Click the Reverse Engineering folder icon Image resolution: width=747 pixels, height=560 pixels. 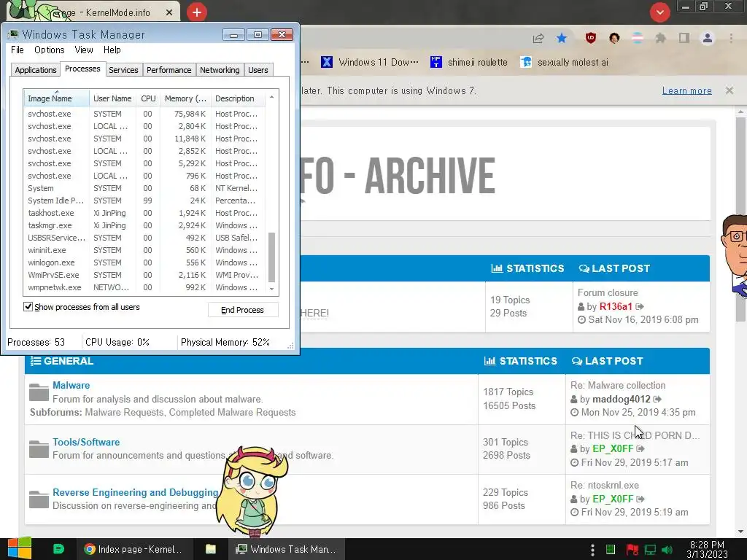click(39, 499)
